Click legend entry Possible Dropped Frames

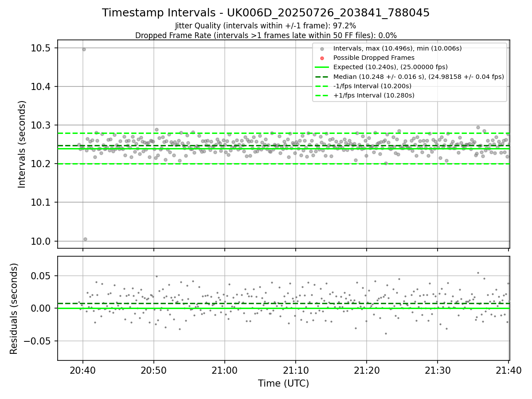coord(374,58)
